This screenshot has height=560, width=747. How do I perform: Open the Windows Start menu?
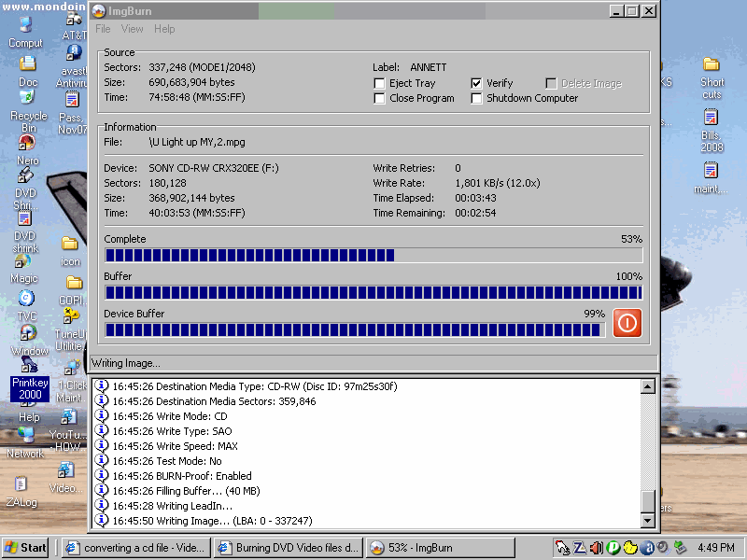26,548
